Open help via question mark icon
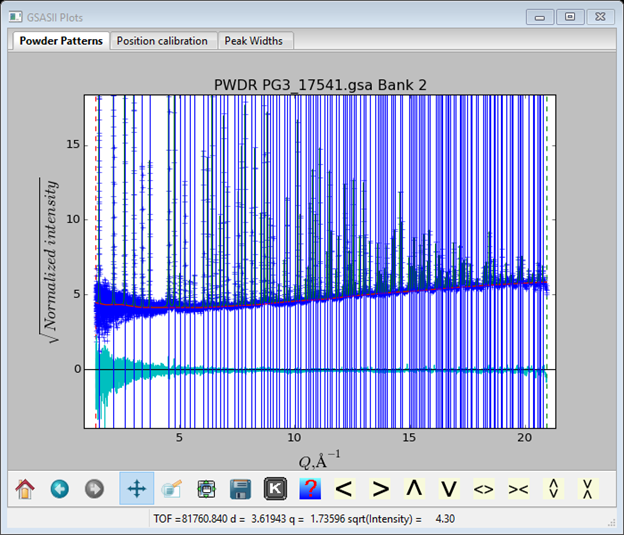Viewport: 624px width, 535px height. [309, 489]
